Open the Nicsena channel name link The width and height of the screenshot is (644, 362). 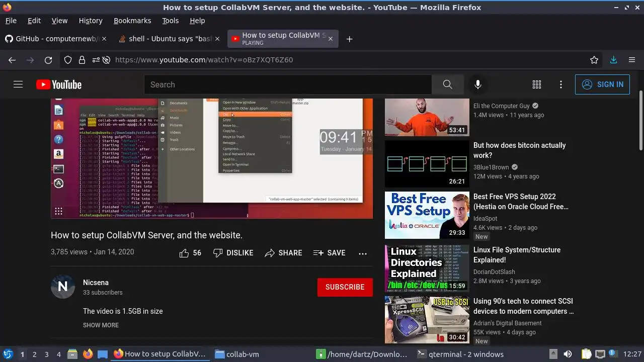coord(96,283)
